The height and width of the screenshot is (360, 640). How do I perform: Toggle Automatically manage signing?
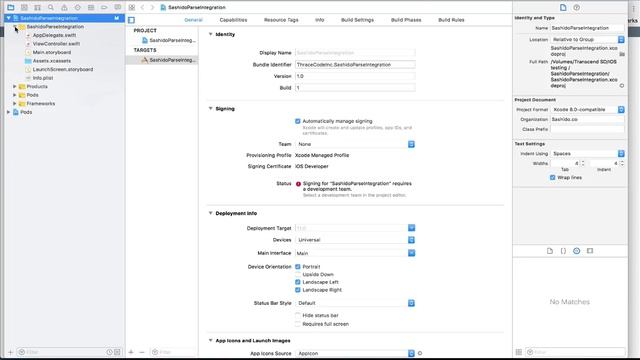click(298, 121)
